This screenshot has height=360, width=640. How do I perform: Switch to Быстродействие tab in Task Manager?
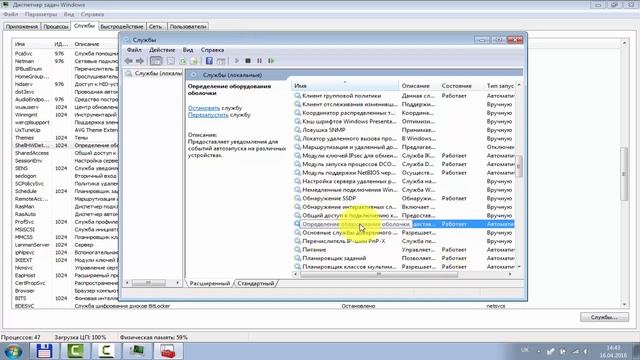(122, 27)
